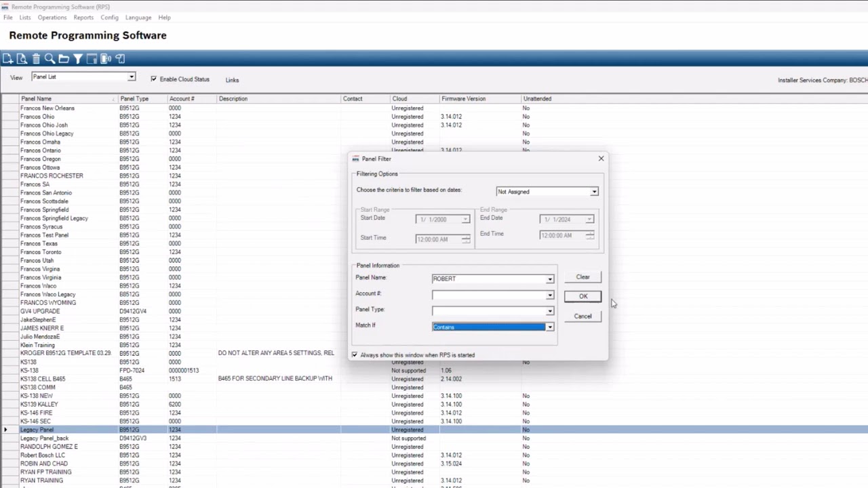Click the Start Time spinner
Screen dimensions: 868x488
pyautogui.click(x=465, y=239)
